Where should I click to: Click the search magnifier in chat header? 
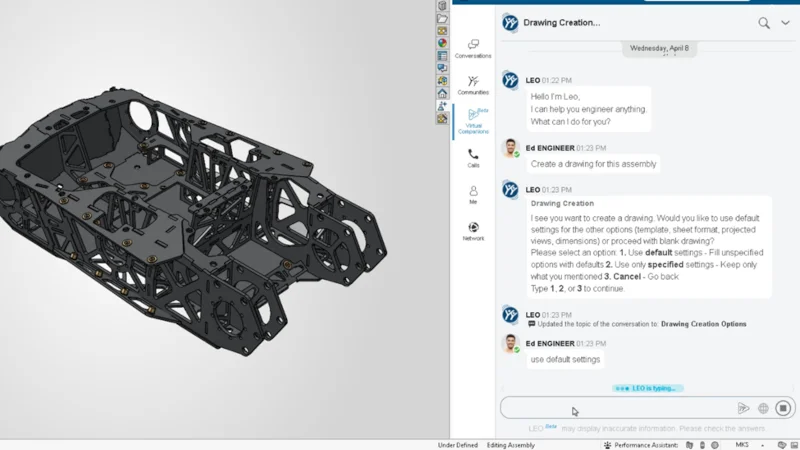click(764, 23)
